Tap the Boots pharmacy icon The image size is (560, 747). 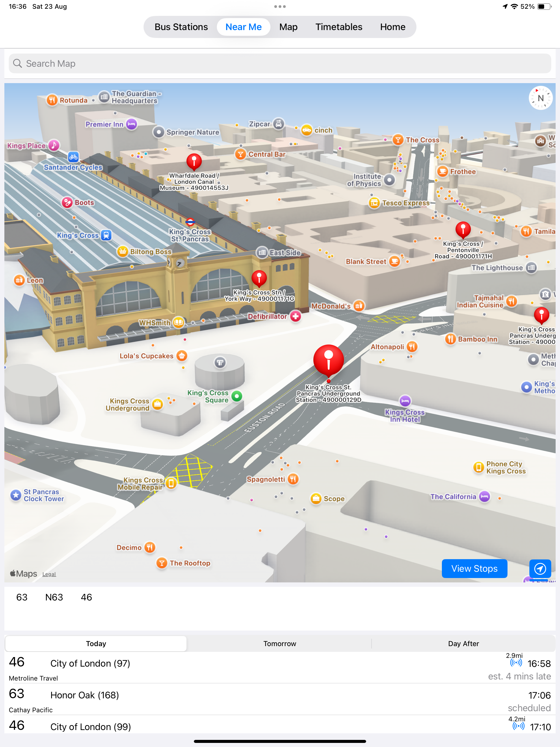(x=67, y=203)
